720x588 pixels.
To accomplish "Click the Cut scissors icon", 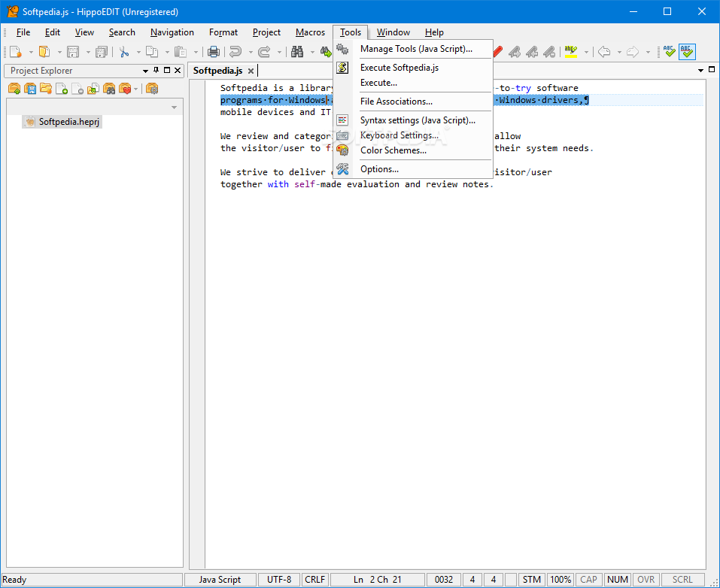I will click(x=124, y=51).
